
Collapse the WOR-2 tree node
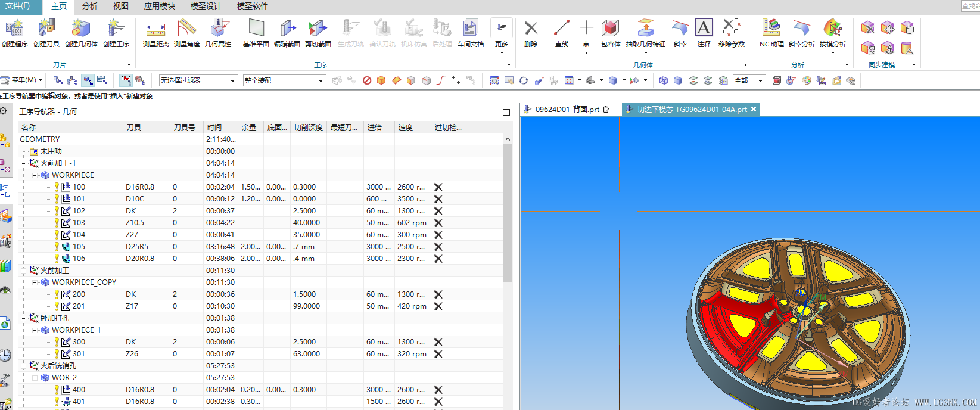coord(35,377)
